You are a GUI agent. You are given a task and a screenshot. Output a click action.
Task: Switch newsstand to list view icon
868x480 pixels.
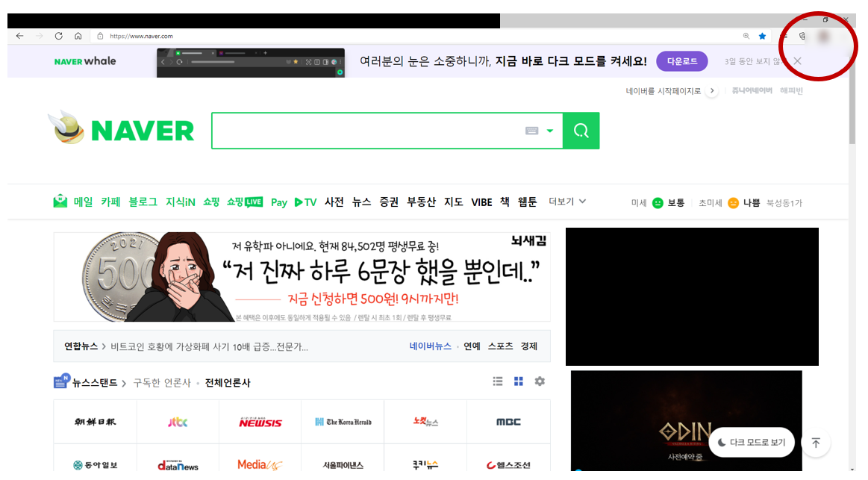pos(498,381)
